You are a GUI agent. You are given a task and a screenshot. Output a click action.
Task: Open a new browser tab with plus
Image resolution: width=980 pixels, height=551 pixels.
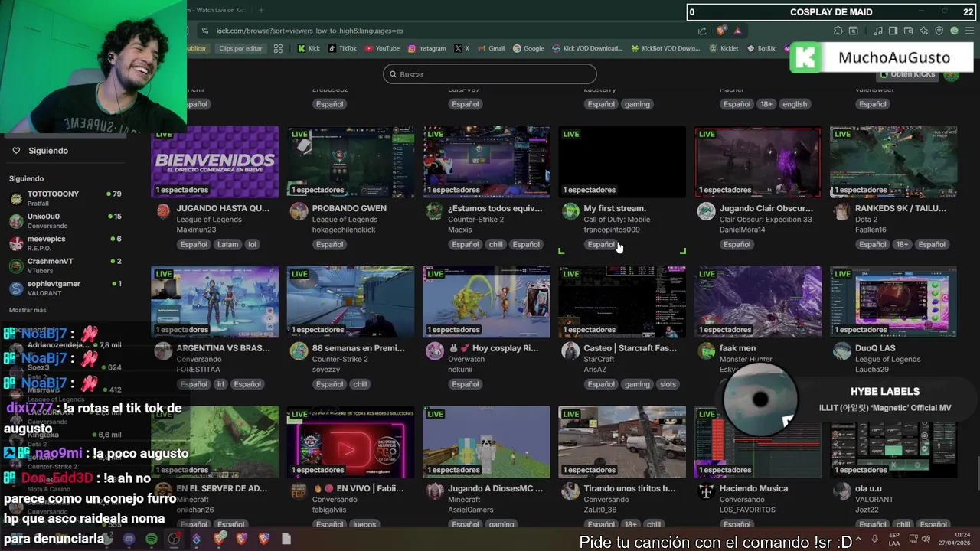(261, 10)
